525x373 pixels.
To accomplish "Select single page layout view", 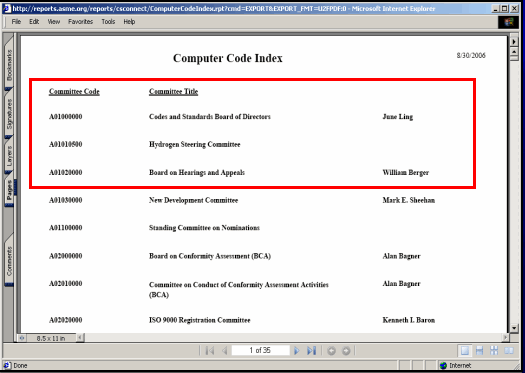I will (465, 351).
